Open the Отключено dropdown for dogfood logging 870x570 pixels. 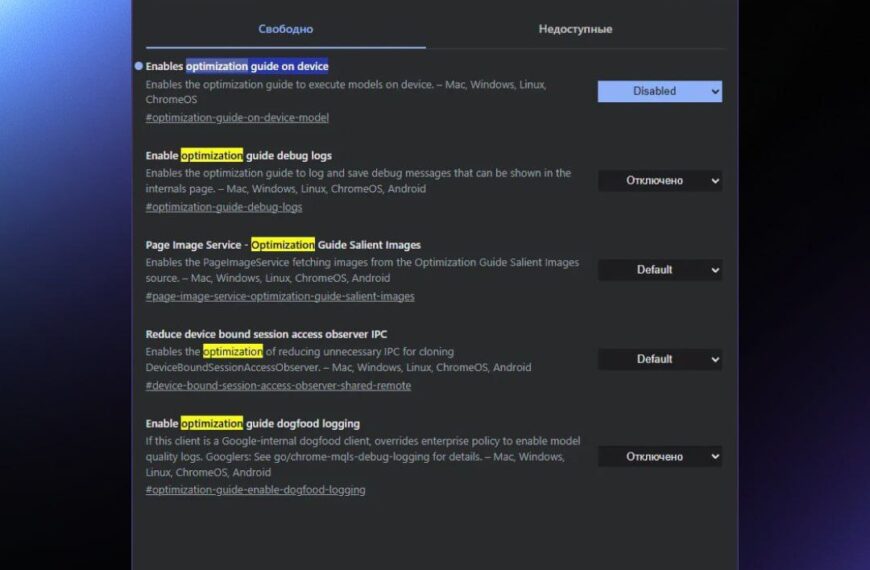coord(659,456)
